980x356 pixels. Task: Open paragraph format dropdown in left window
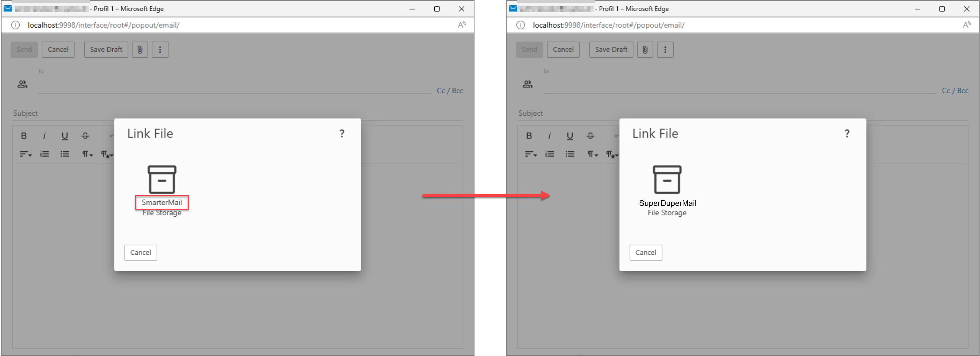click(x=87, y=154)
